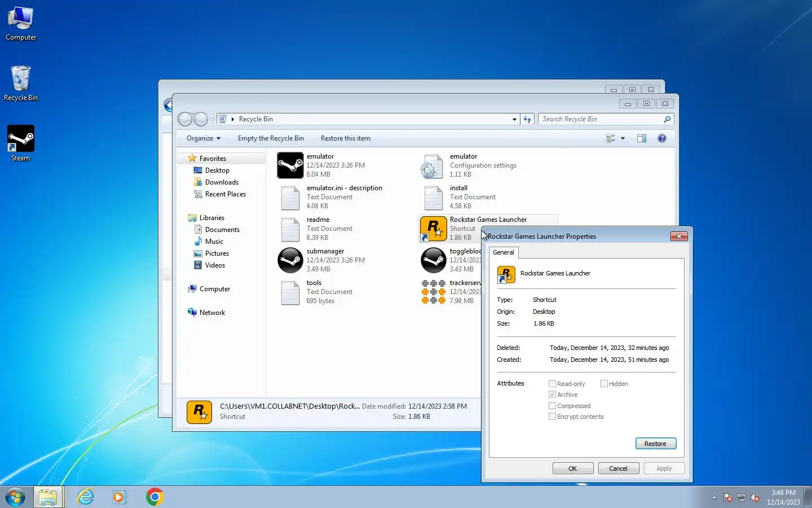Toggle the preview pane icon
812x508 pixels.
tap(642, 138)
